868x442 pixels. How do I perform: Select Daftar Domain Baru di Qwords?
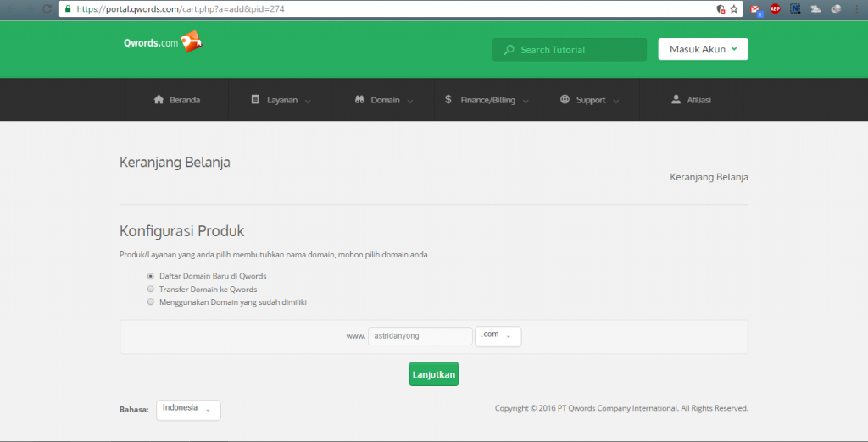tap(151, 276)
